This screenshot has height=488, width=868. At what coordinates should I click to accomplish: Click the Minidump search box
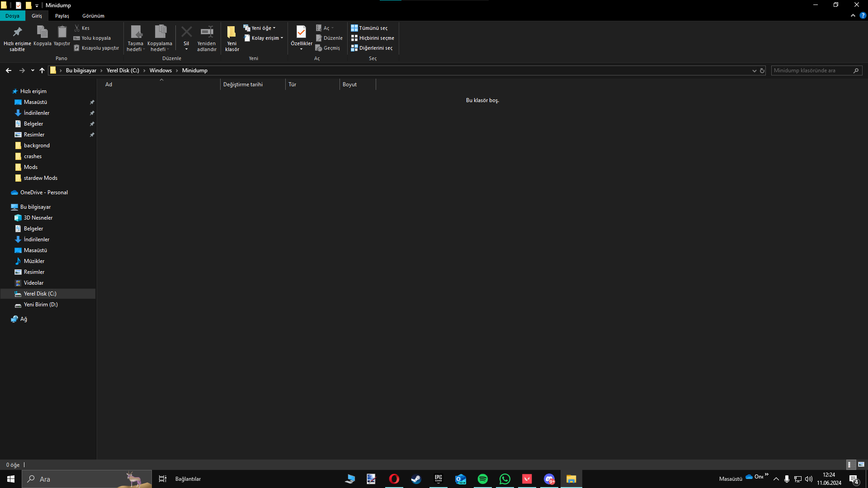811,70
